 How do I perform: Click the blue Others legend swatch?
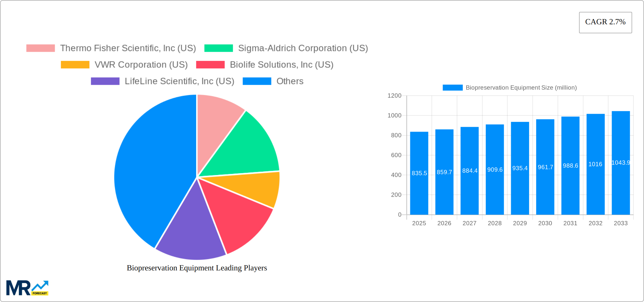point(256,81)
